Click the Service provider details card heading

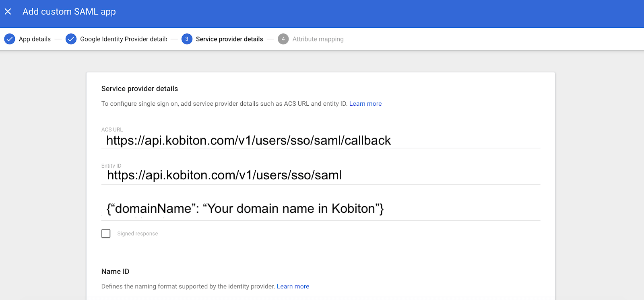[x=140, y=88]
